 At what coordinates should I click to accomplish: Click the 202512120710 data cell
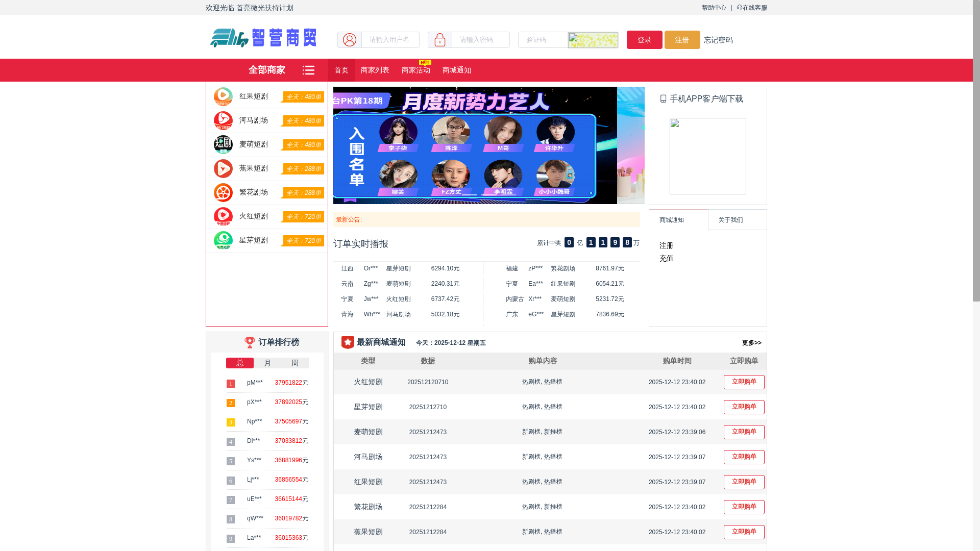coord(428,382)
